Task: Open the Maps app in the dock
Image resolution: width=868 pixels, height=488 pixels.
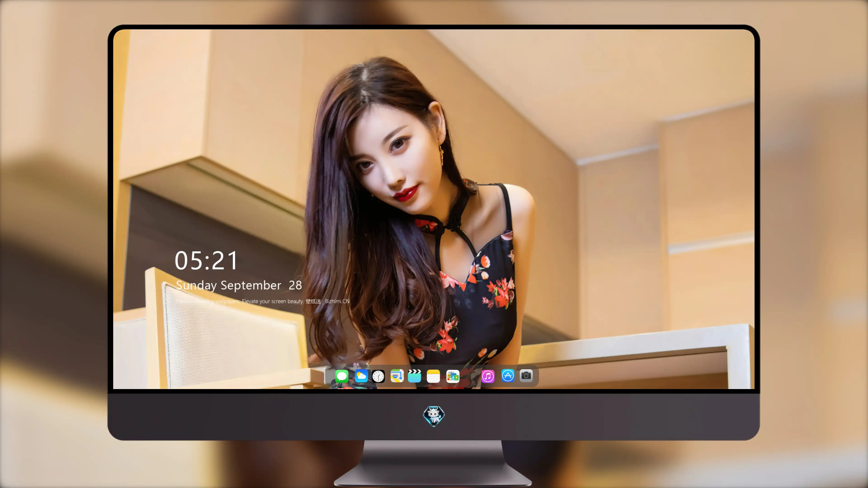Action: click(x=397, y=376)
